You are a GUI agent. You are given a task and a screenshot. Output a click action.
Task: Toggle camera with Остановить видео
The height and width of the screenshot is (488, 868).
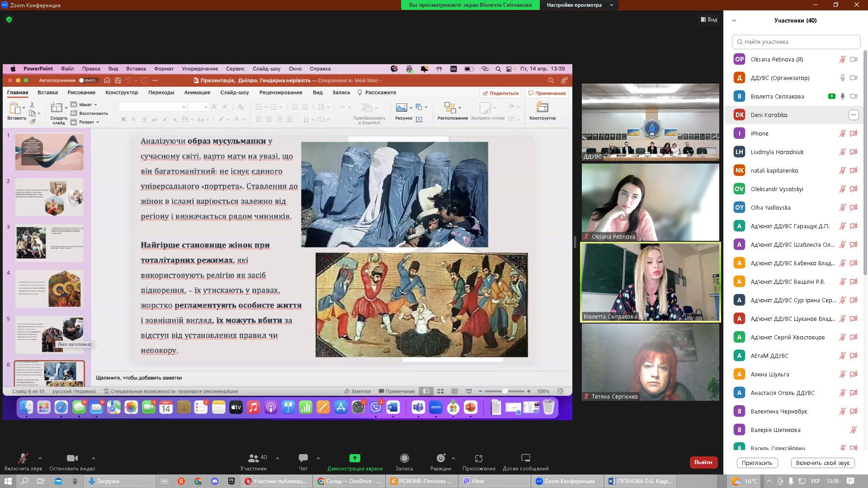(72, 459)
